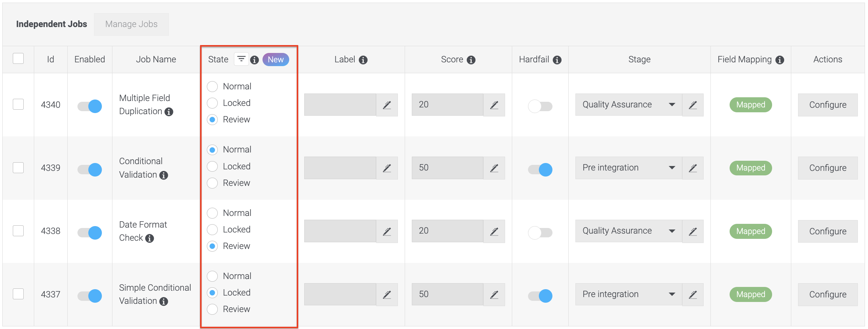The height and width of the screenshot is (329, 868).
Task: Focus the Score field showing 50 for 4339
Action: point(448,168)
